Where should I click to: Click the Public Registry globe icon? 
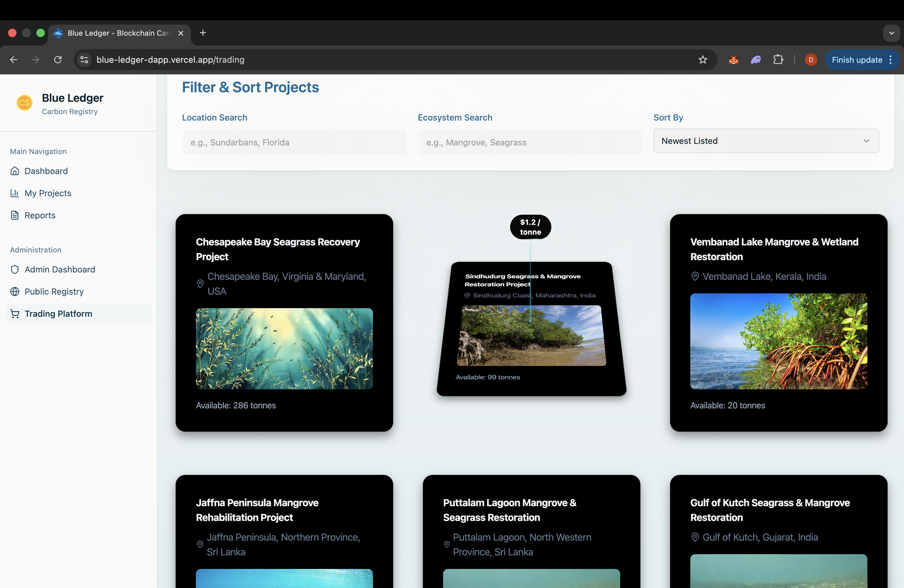pyautogui.click(x=15, y=291)
